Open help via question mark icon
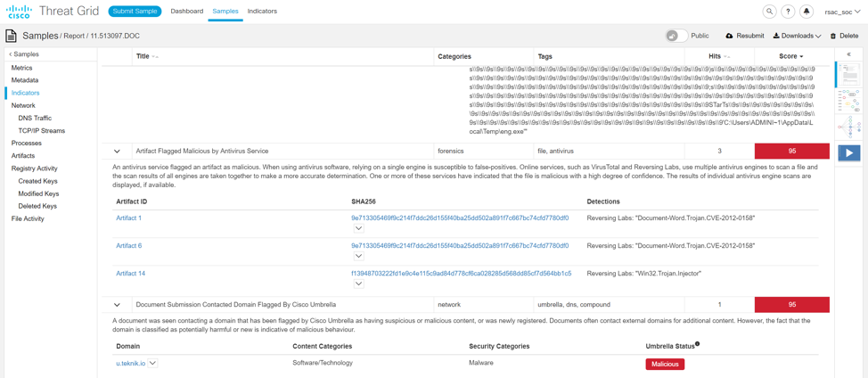This screenshot has height=378, width=868. coord(788,12)
